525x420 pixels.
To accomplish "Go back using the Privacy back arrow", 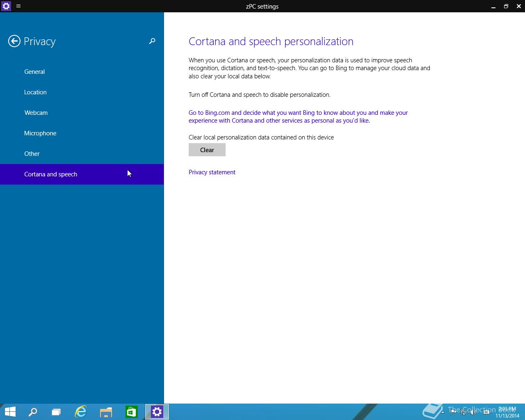I will 14,41.
